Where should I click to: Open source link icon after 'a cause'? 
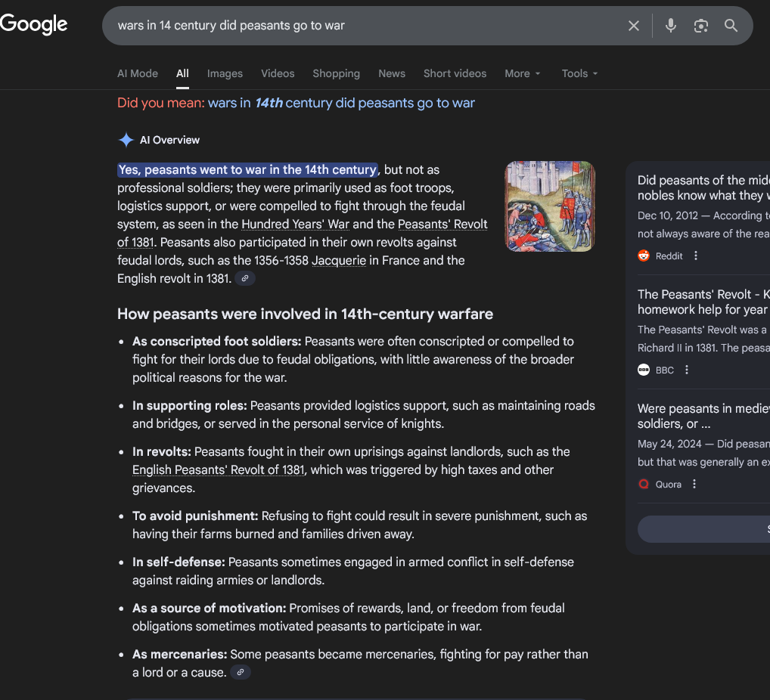pos(240,672)
